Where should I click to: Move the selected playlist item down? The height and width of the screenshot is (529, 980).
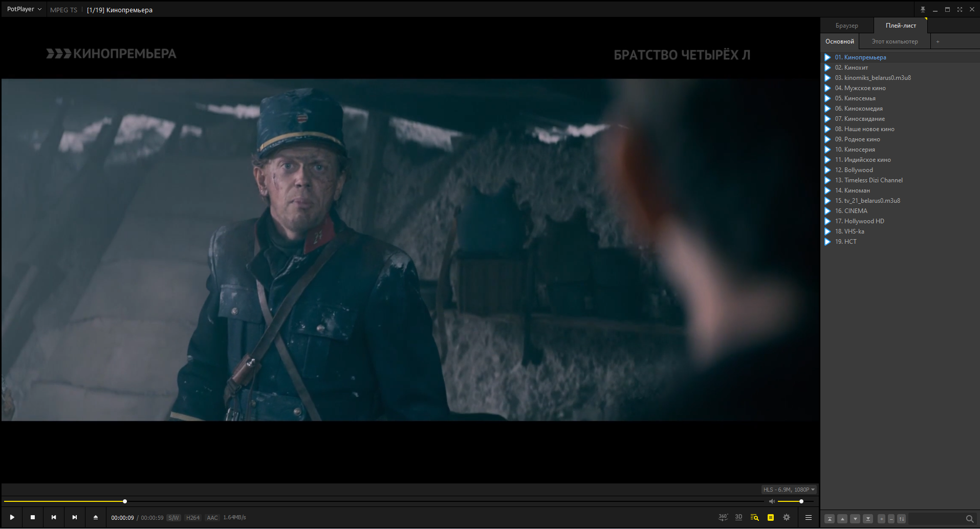tap(855, 519)
